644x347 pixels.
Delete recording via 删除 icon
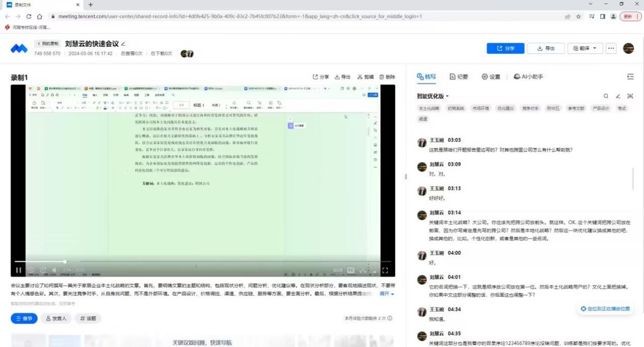click(387, 77)
